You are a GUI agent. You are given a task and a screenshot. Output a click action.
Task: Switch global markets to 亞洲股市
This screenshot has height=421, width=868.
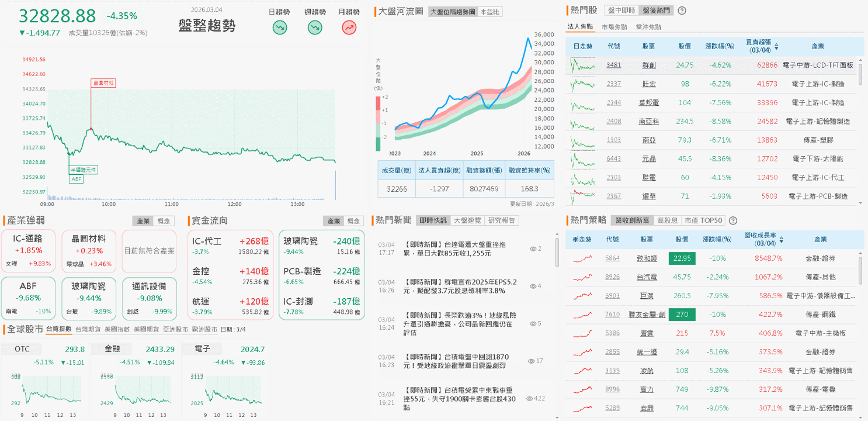(x=175, y=329)
